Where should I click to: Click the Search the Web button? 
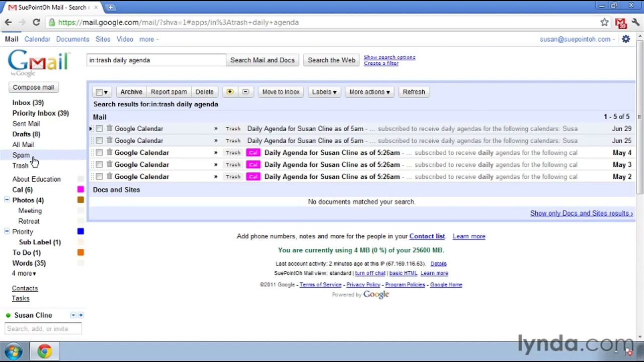(332, 60)
